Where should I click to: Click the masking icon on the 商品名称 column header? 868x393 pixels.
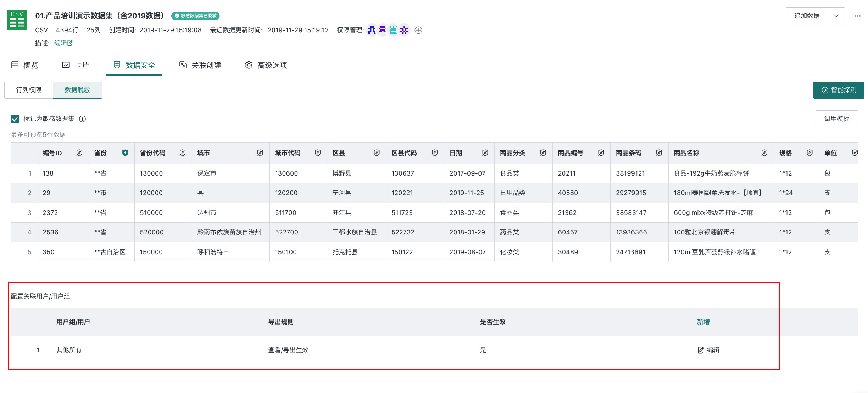pos(764,153)
